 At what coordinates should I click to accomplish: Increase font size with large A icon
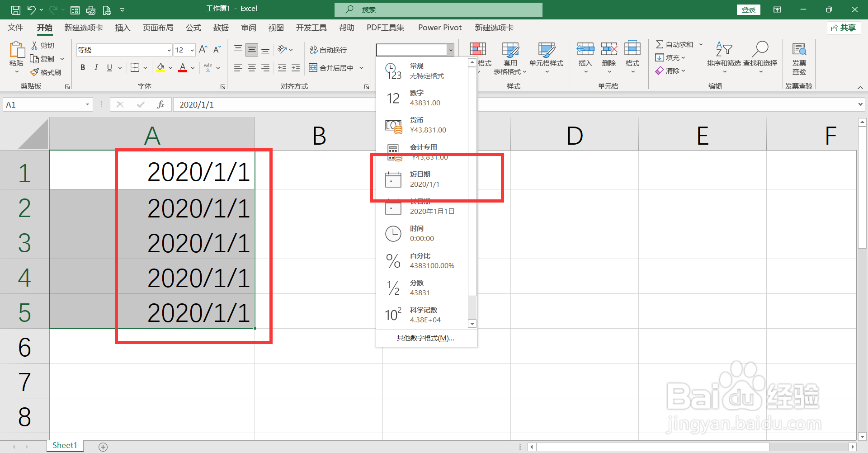point(203,49)
